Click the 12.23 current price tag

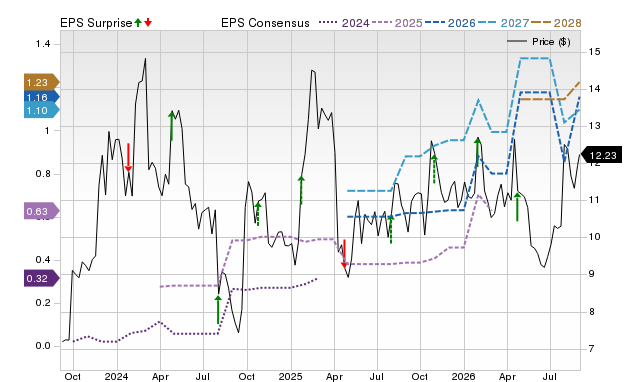[x=601, y=155]
